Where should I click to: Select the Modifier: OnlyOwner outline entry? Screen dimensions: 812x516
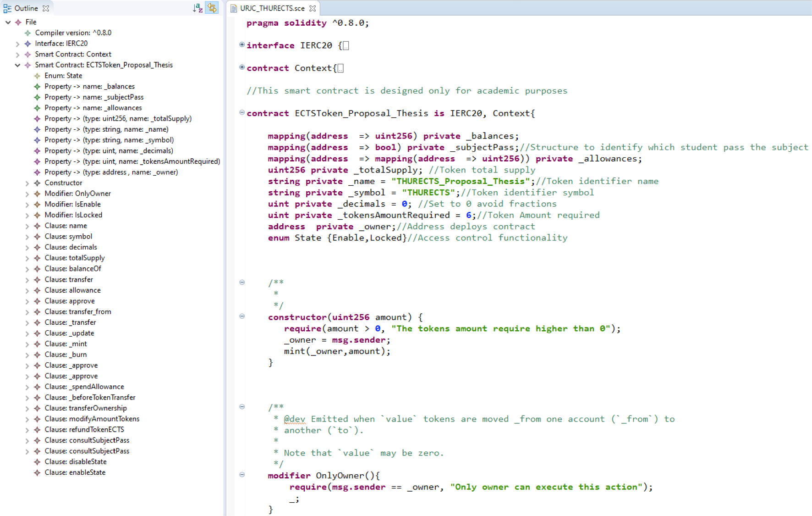pos(77,194)
